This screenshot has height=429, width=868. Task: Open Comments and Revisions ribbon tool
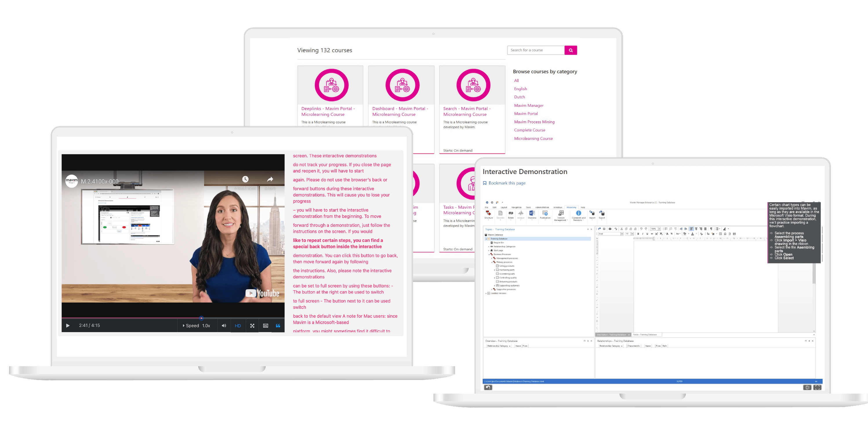point(579,216)
